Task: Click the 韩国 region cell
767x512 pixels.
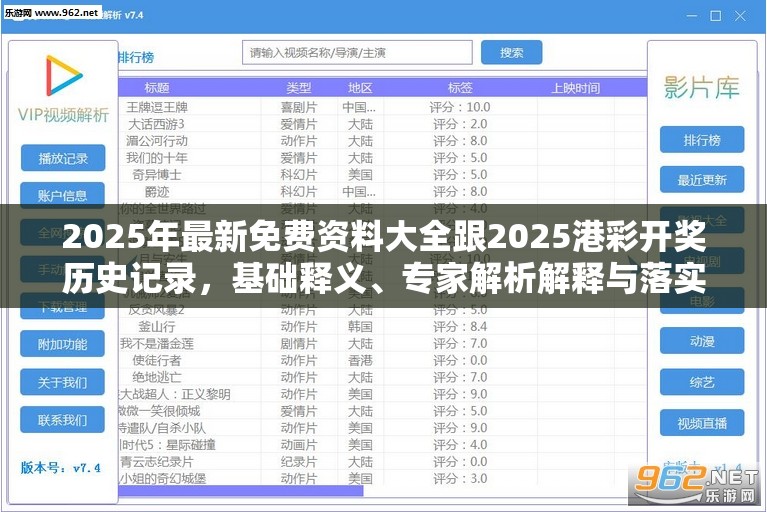Action: click(361, 327)
